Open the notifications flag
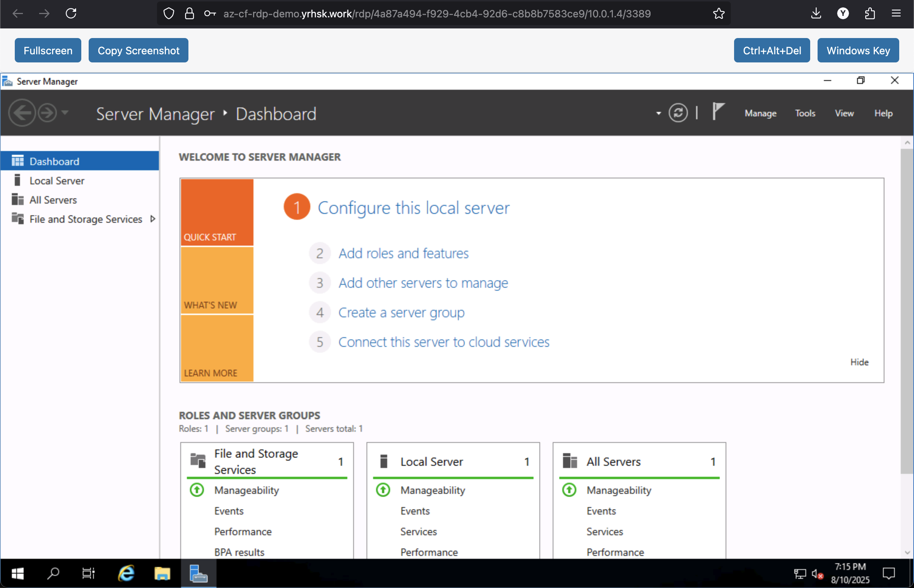Image resolution: width=914 pixels, height=588 pixels. 718,112
